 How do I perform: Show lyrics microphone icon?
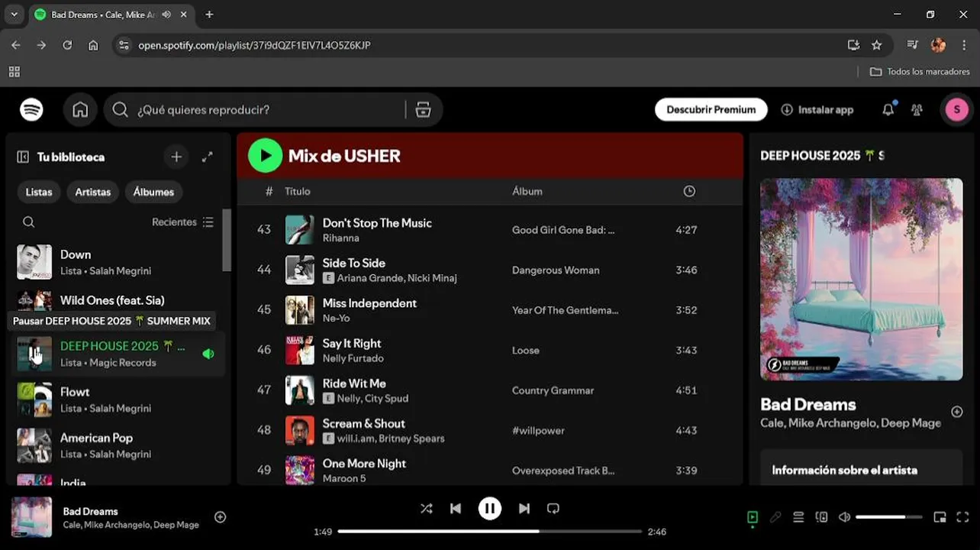tap(775, 517)
